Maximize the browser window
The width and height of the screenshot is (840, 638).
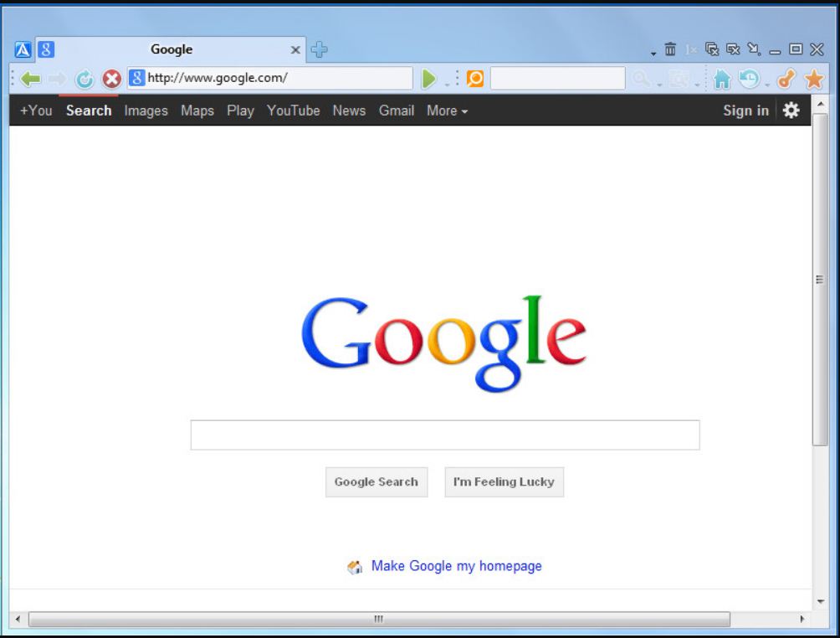[796, 49]
